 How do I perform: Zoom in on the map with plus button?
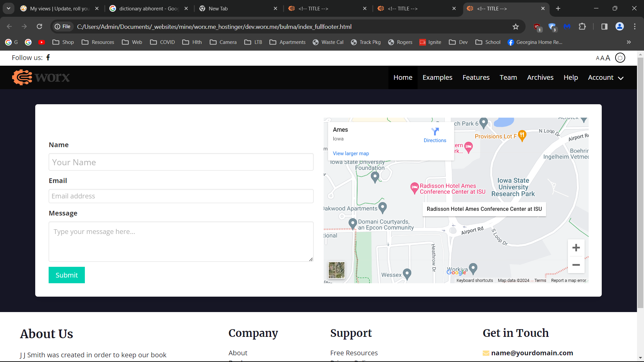click(x=576, y=248)
